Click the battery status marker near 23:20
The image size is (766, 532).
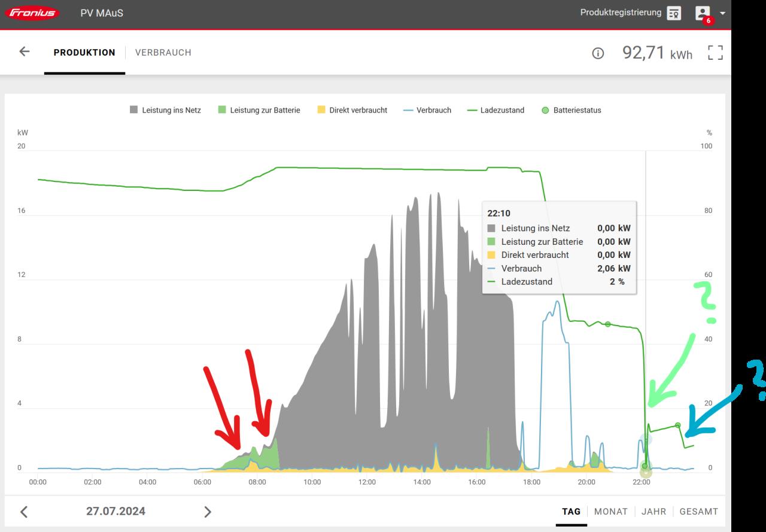(x=678, y=425)
